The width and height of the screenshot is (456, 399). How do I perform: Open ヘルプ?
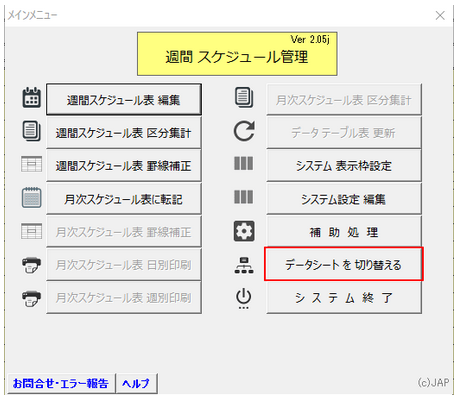(x=136, y=383)
